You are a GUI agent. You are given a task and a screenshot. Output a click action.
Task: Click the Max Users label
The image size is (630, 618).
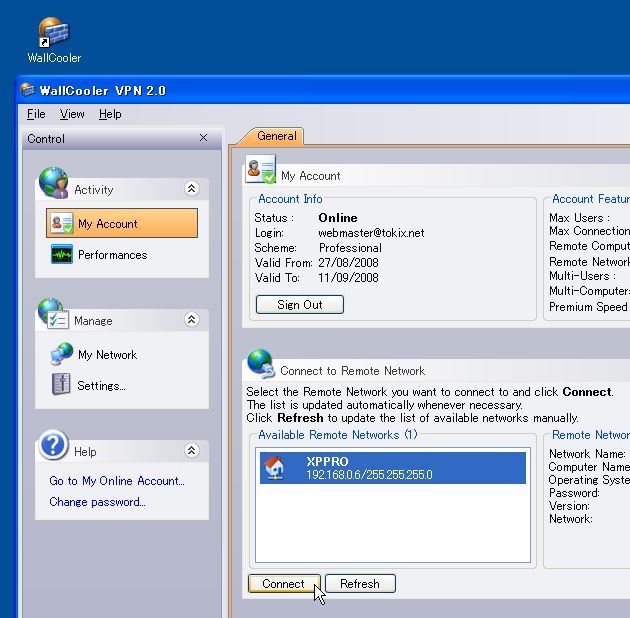[x=579, y=218]
